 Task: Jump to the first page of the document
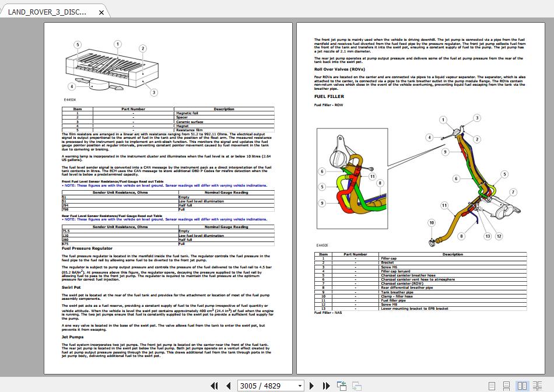(215, 386)
